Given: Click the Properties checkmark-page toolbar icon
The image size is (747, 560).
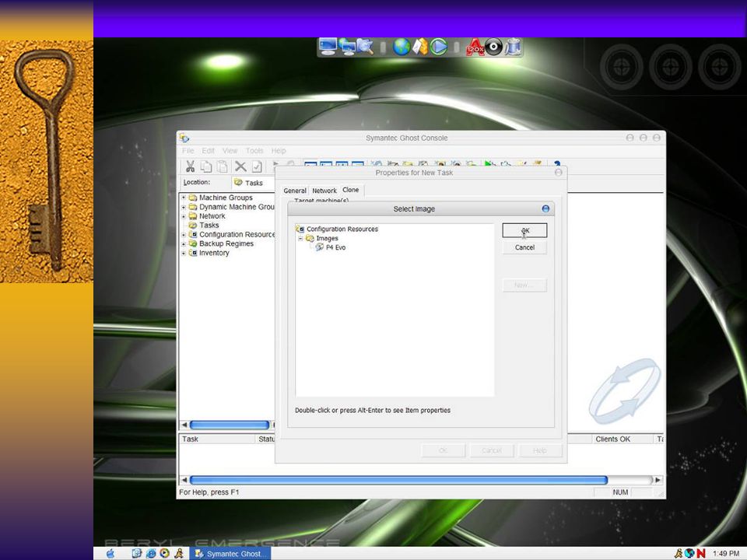Looking at the screenshot, I should (257, 166).
